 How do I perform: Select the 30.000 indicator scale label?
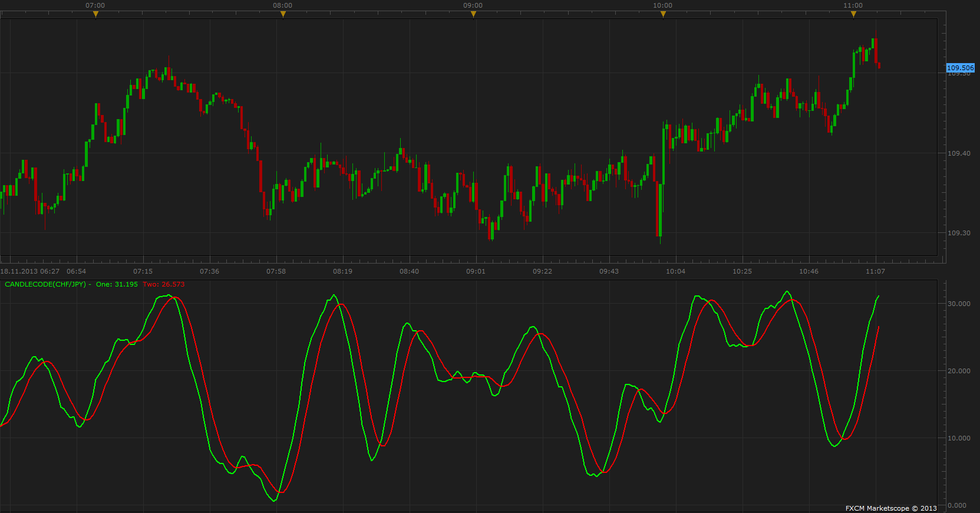959,304
